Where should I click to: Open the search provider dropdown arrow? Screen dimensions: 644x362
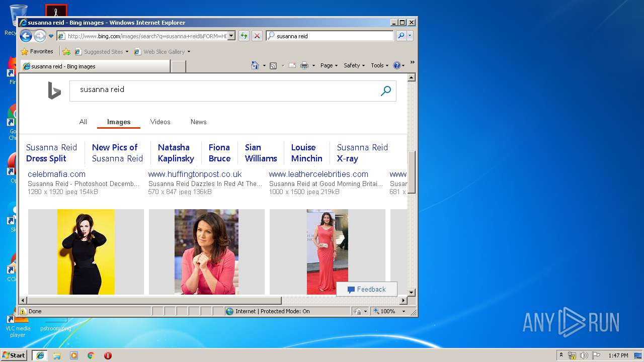click(x=410, y=36)
